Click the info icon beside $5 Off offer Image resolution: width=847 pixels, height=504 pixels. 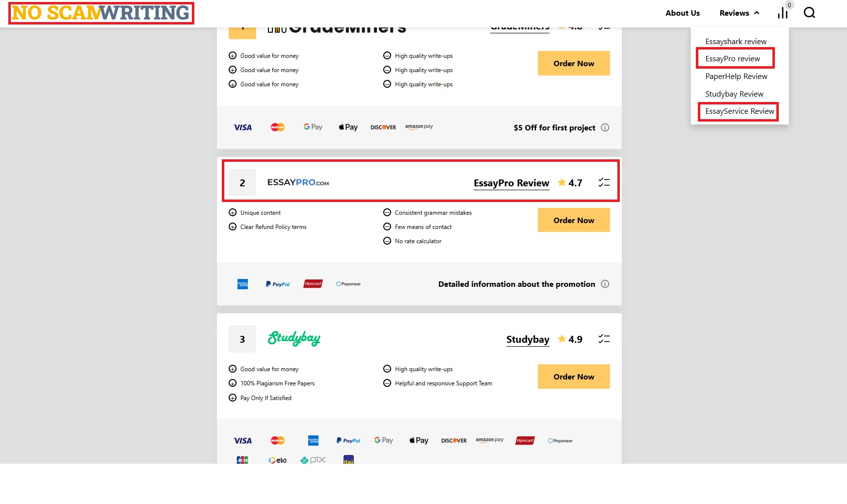pyautogui.click(x=605, y=127)
